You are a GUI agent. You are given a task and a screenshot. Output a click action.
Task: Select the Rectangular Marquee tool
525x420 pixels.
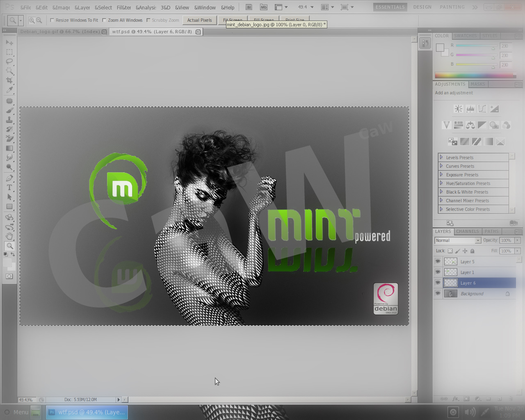(9, 52)
